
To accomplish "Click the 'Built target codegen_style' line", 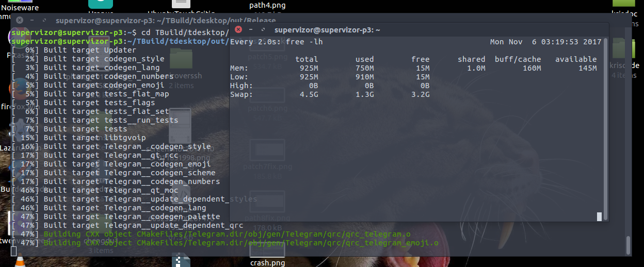I will 88,59.
